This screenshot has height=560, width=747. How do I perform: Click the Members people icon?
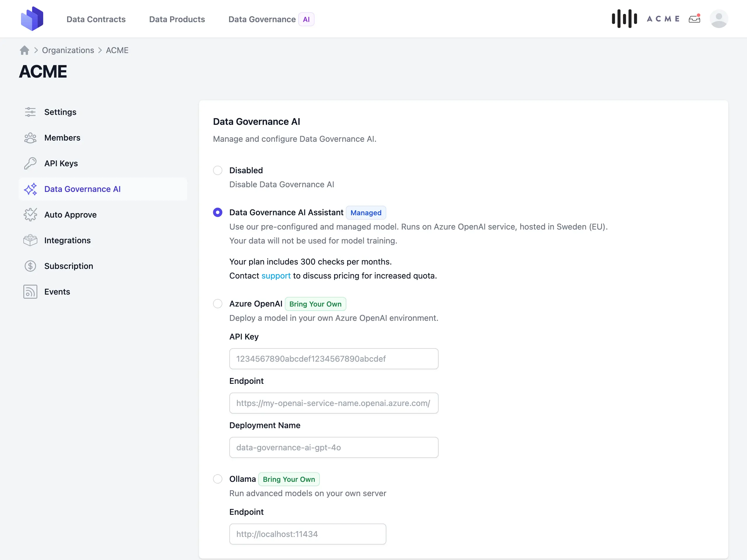[30, 138]
